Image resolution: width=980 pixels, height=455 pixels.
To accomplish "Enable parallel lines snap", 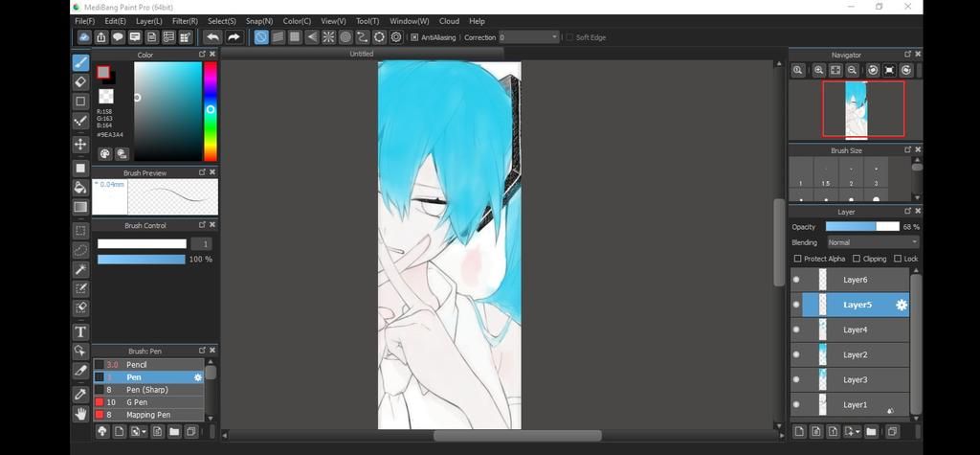I will pyautogui.click(x=278, y=37).
